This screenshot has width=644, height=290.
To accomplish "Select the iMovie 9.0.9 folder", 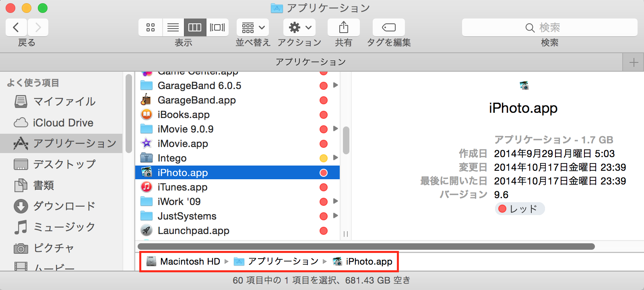I will coord(237,129).
